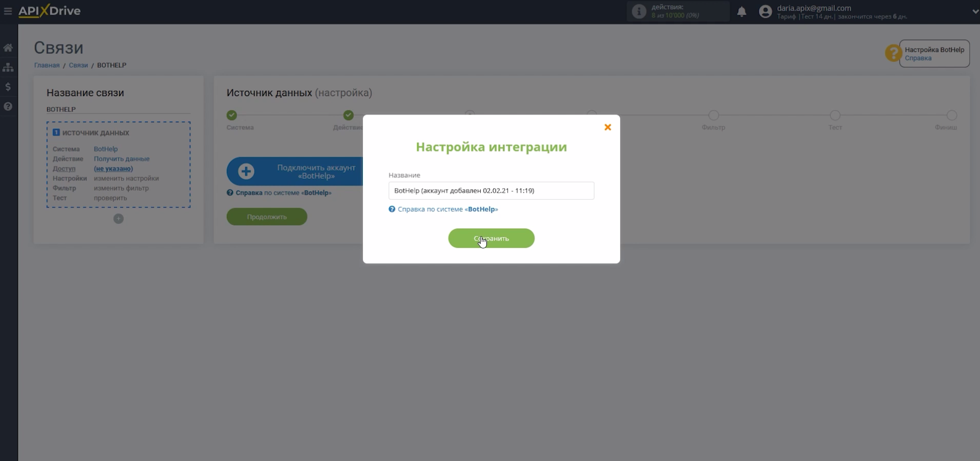Click изменить настройки link

pyautogui.click(x=126, y=178)
